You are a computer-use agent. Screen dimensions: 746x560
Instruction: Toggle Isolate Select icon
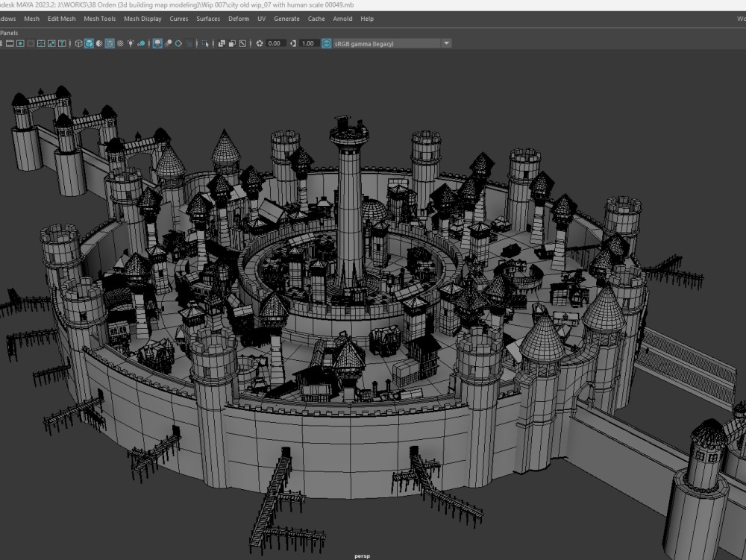click(205, 43)
